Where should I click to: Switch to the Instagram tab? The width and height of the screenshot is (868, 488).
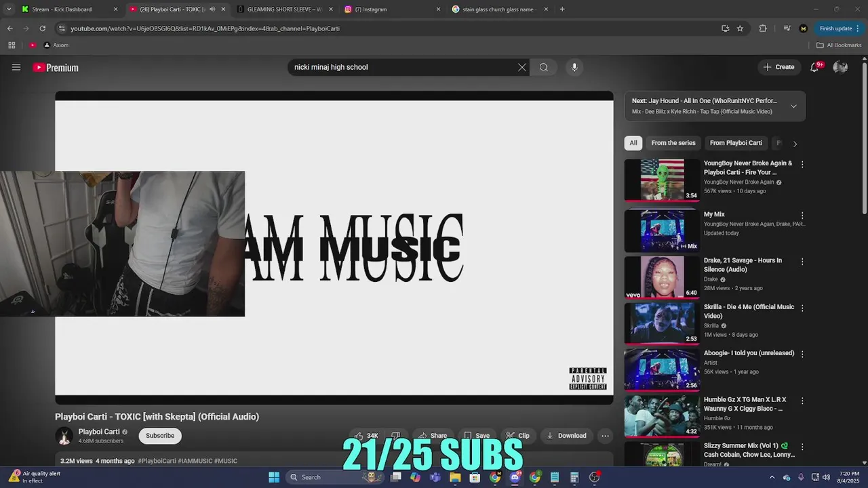[392, 9]
